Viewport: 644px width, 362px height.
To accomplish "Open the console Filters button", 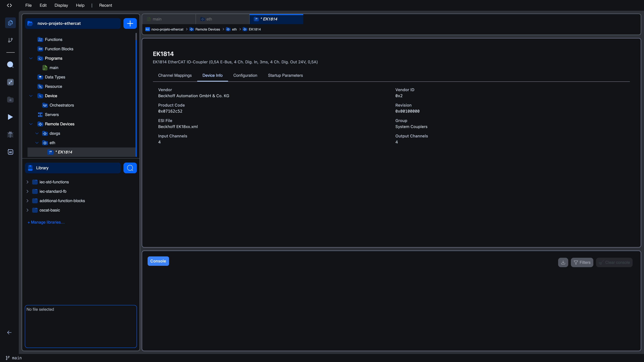I will point(582,262).
